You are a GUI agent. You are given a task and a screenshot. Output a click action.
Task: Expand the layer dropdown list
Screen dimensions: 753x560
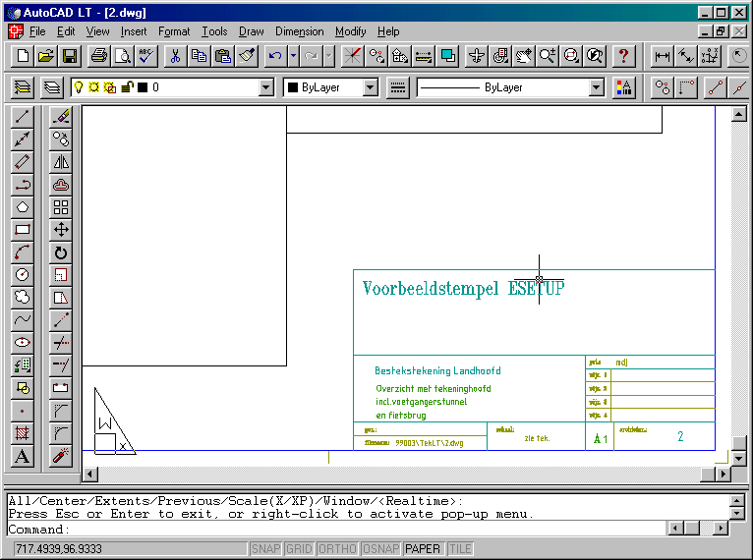tap(266, 87)
